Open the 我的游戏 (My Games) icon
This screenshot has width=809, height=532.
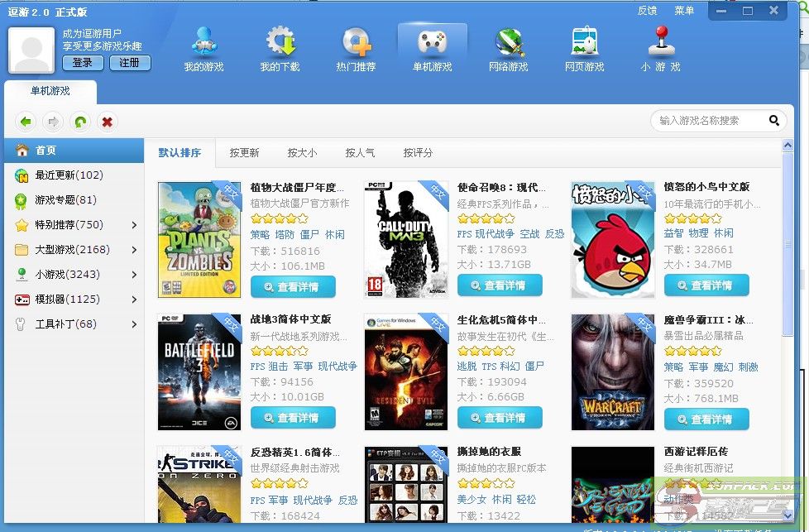tap(203, 42)
